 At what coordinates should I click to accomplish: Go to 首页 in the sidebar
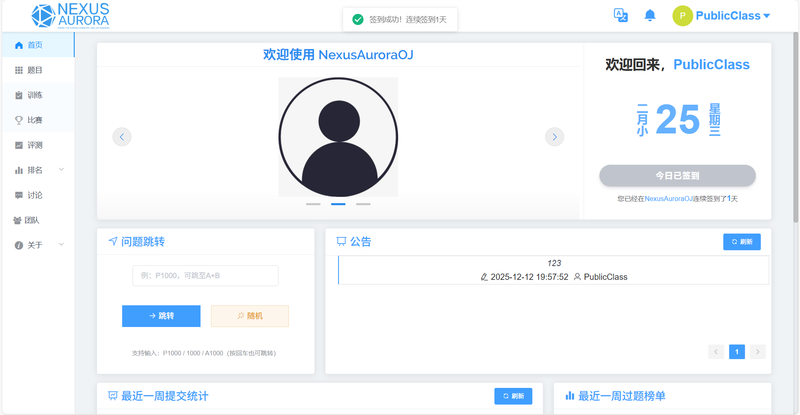(x=38, y=45)
